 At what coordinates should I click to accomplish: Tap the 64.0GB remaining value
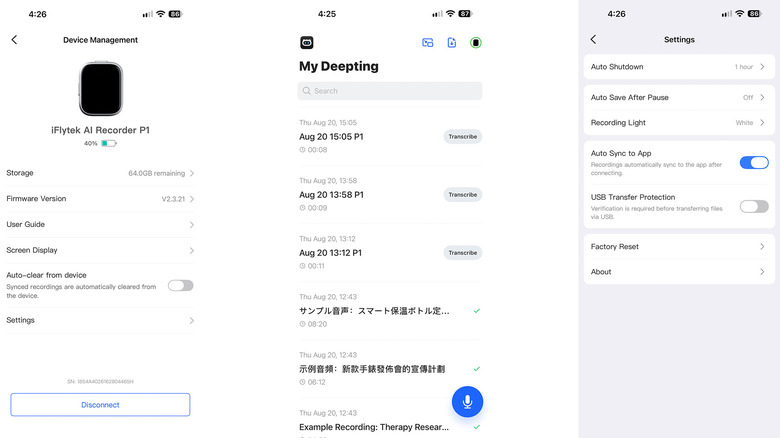point(157,173)
